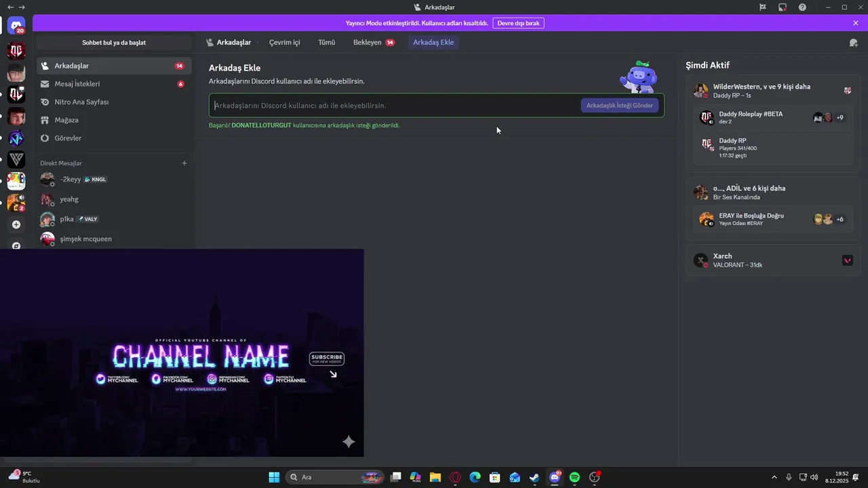Screen dimensions: 868x488
Task: Navigate forward with the title bar right arrow
Action: click(22, 7)
